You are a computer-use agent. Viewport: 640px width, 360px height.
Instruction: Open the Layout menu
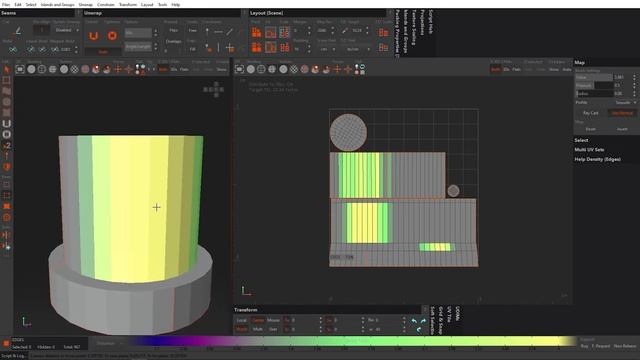147,4
